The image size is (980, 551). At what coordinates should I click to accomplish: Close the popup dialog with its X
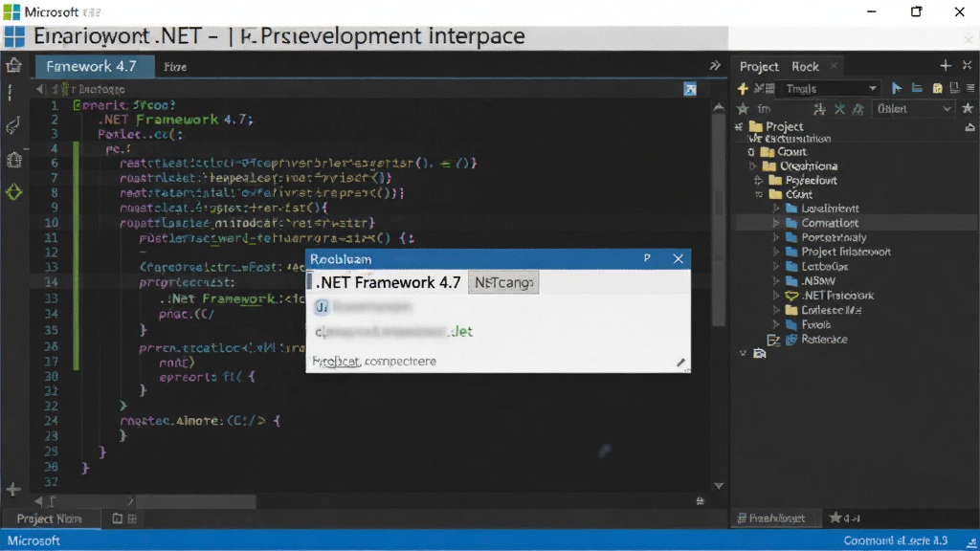(x=679, y=258)
